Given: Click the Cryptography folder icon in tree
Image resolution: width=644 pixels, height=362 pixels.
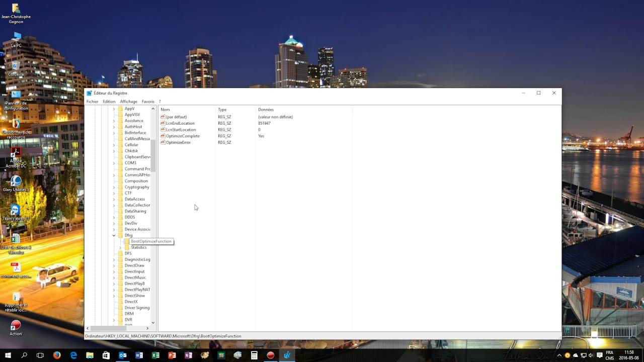Looking at the screenshot, I should pyautogui.click(x=120, y=187).
